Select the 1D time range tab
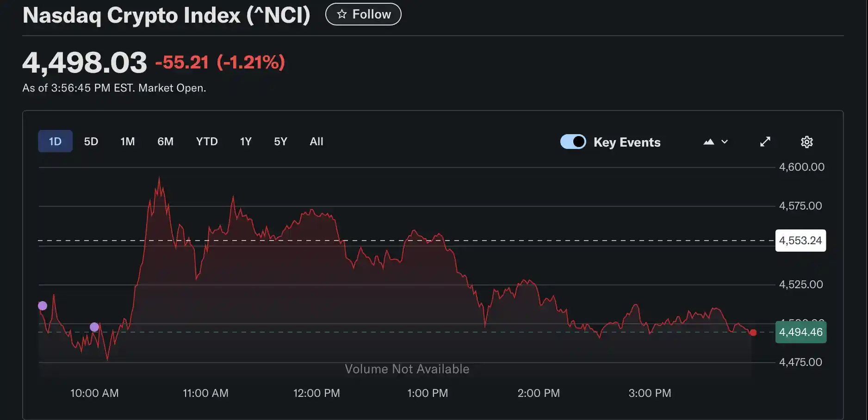Viewport: 868px width, 420px height. pos(55,142)
